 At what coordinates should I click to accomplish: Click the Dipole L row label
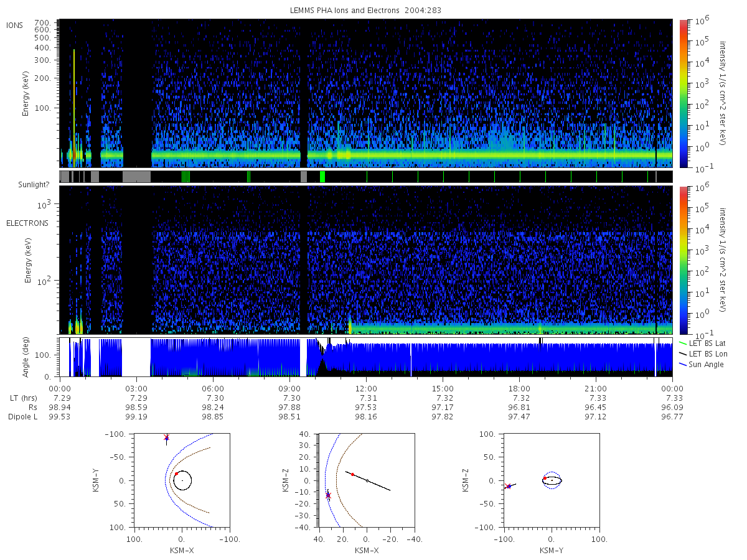coord(23,417)
